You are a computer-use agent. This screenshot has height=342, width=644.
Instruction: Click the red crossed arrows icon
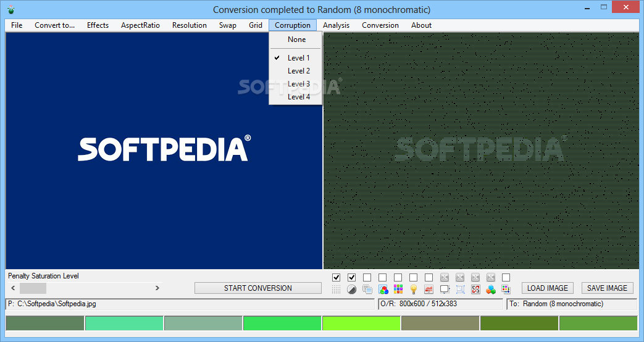tap(475, 289)
